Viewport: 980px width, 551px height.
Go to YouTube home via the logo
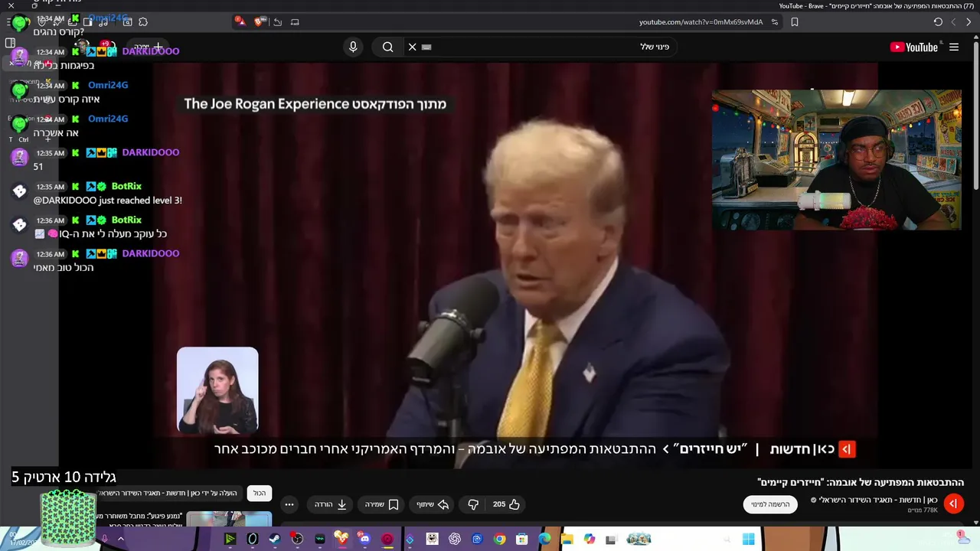tap(913, 47)
